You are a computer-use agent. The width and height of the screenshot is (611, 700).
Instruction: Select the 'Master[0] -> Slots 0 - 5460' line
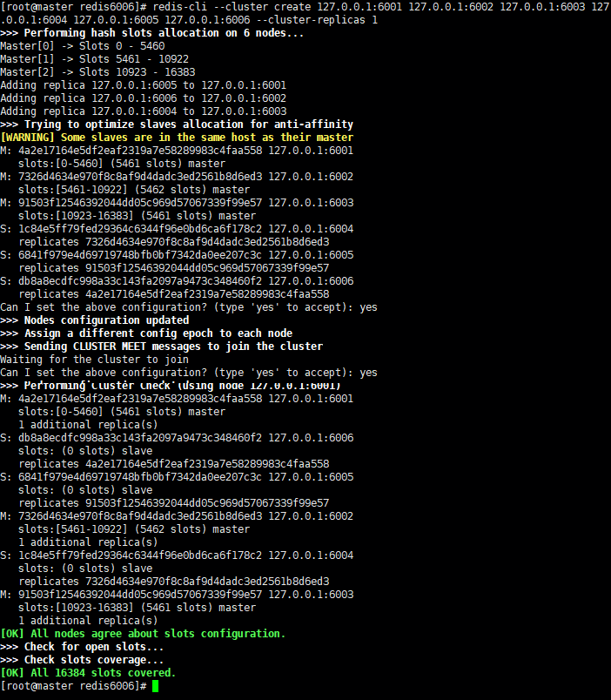click(x=83, y=46)
